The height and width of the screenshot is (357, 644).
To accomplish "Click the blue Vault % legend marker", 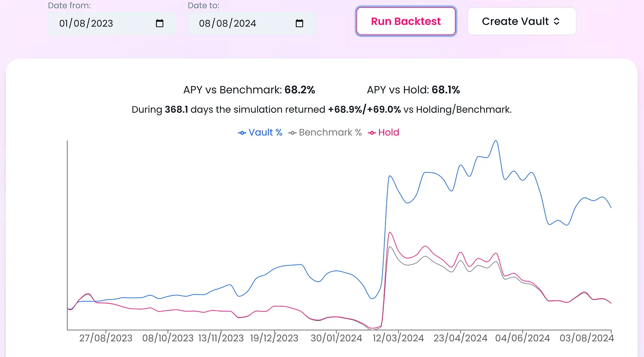I will (x=242, y=133).
